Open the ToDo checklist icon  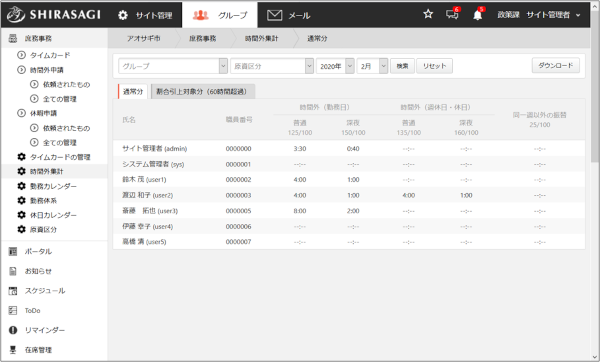tap(13, 310)
